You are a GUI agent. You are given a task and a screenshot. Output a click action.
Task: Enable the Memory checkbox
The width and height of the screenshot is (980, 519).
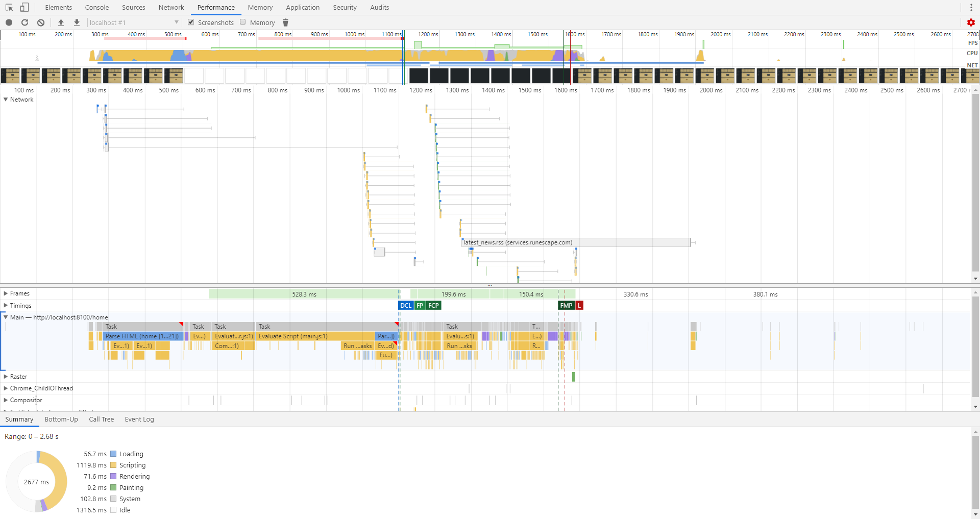[243, 22]
